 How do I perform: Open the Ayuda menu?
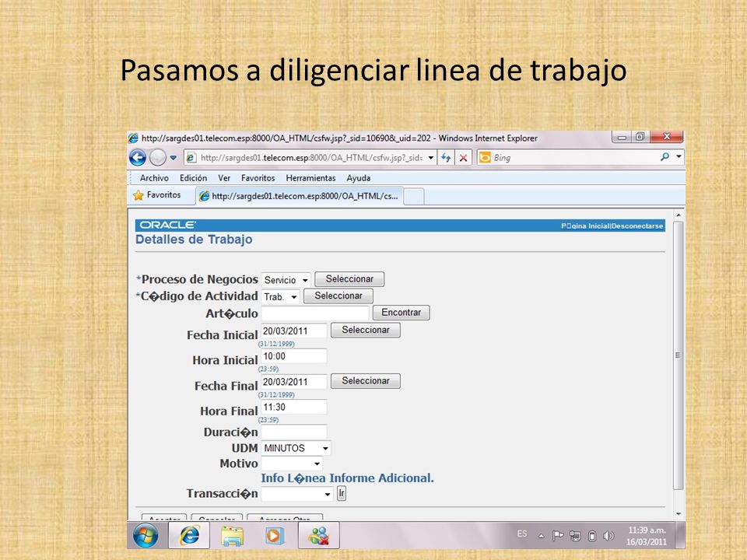(358, 177)
